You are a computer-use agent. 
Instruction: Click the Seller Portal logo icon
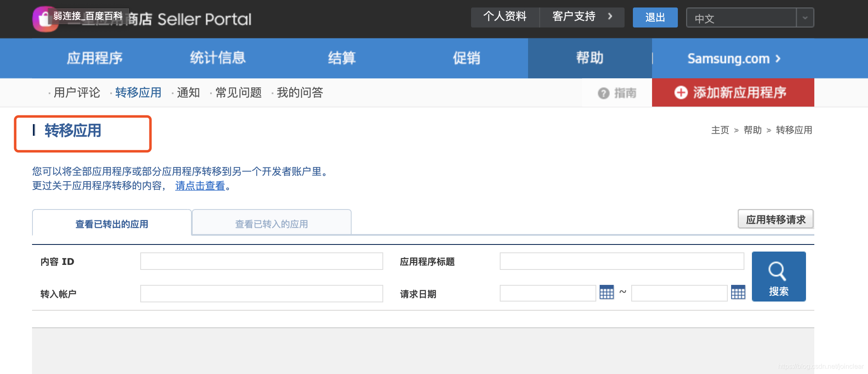tap(45, 19)
